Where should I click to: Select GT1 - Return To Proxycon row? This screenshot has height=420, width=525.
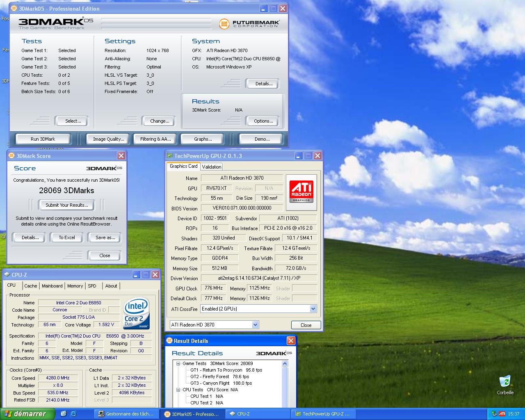coord(226,370)
